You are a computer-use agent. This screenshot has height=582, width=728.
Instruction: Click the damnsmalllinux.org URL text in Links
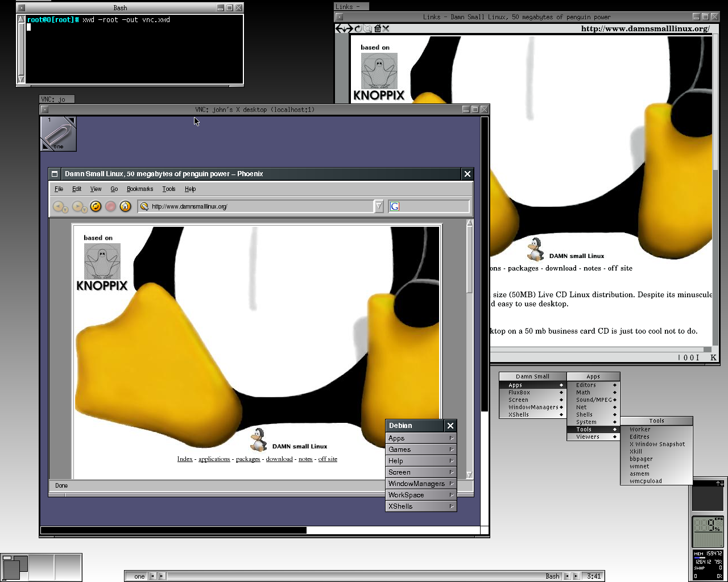click(646, 28)
